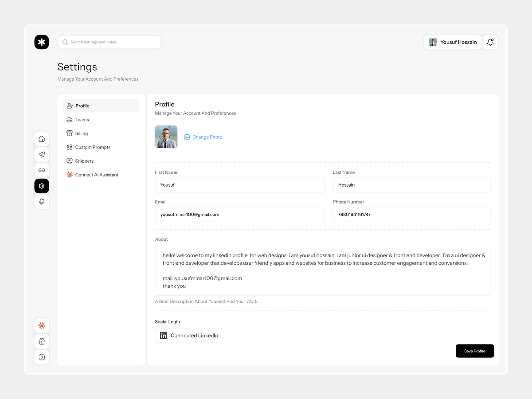The width and height of the screenshot is (532, 399).
Task: Click the Snippets code bubble icon
Action: click(x=70, y=161)
